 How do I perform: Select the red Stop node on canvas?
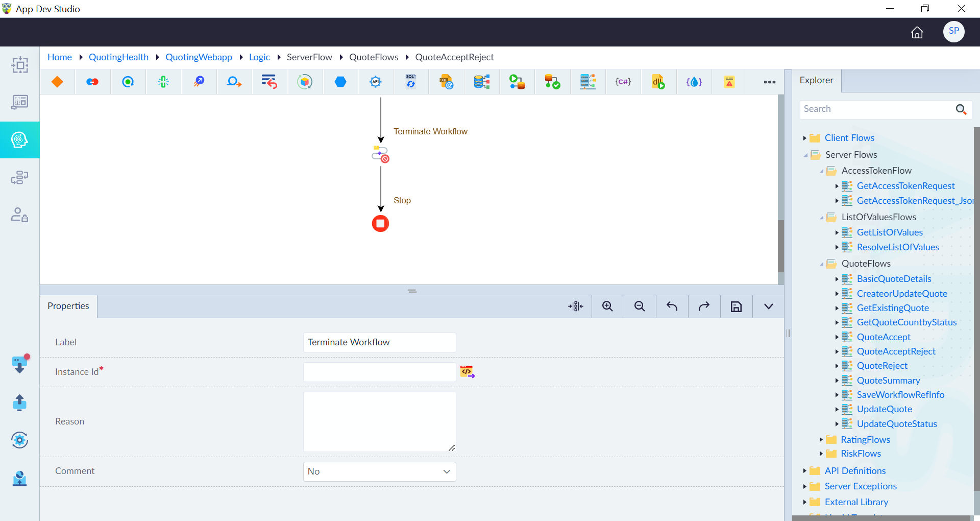click(x=380, y=223)
